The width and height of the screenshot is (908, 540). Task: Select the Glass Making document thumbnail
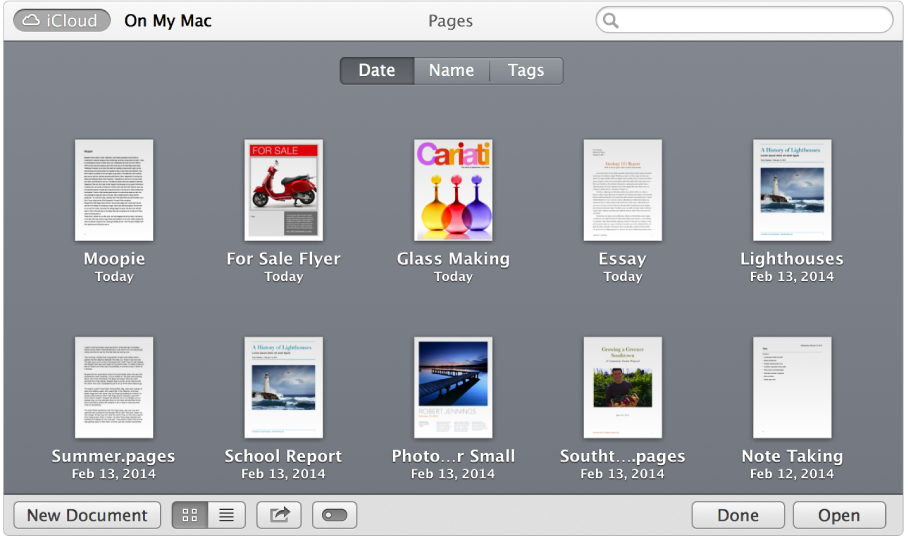tap(453, 190)
